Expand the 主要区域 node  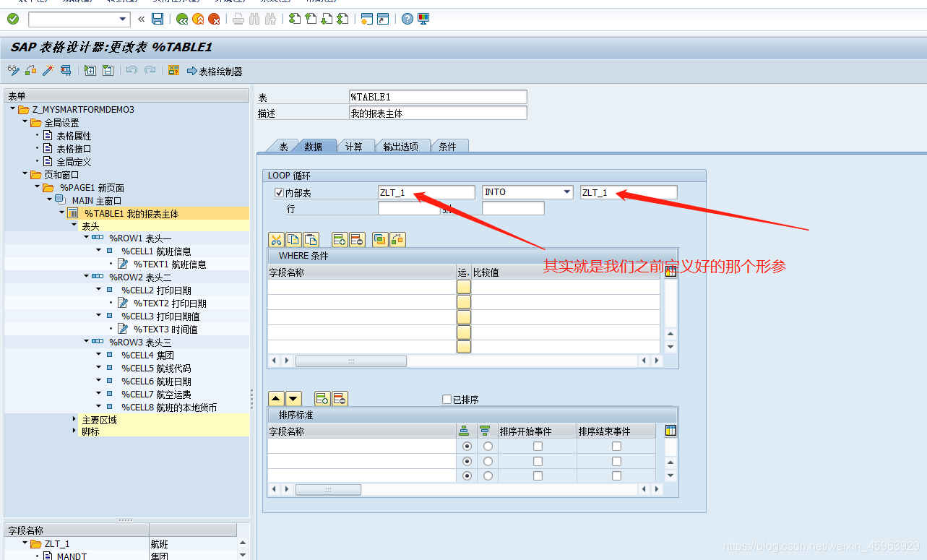(74, 419)
